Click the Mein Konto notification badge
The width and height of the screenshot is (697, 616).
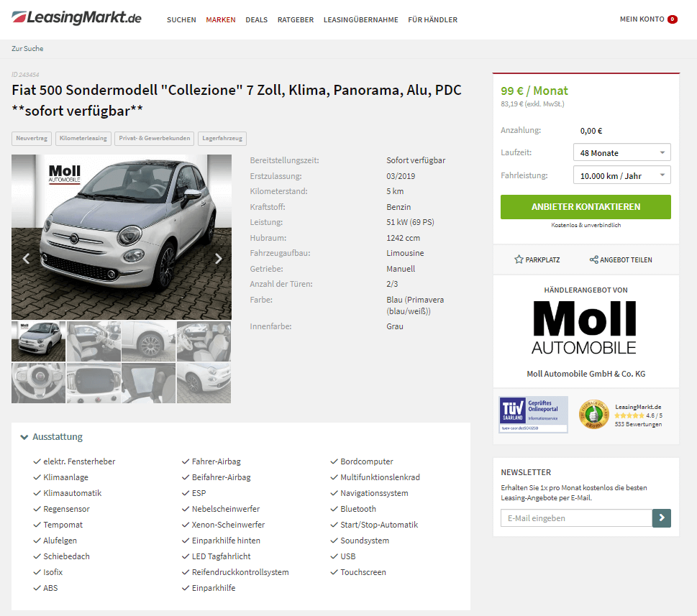click(673, 19)
